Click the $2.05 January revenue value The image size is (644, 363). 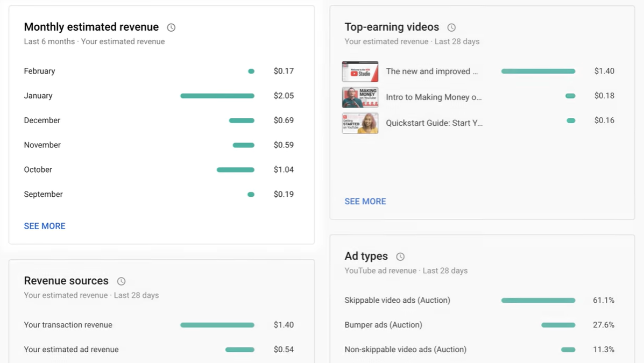[284, 95]
